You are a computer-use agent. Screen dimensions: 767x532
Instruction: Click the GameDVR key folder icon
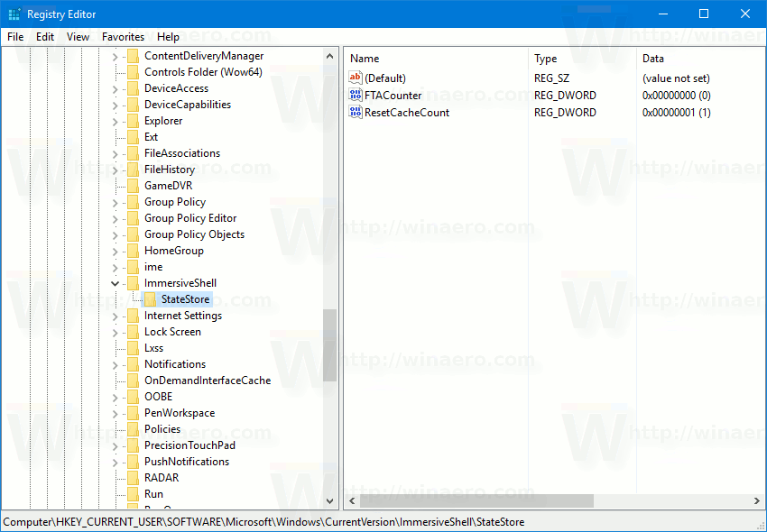click(x=131, y=185)
